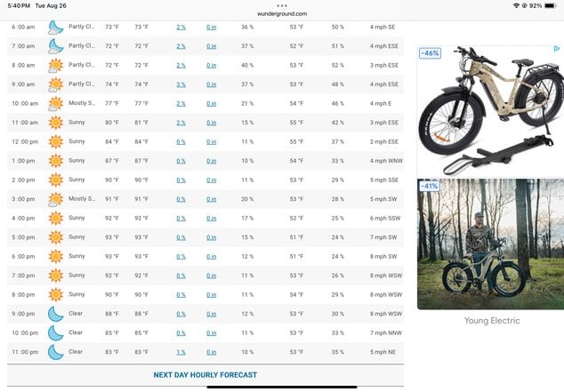
Task: Open the 1 % precipitation link at 11:00 pm
Action: pyautogui.click(x=181, y=353)
